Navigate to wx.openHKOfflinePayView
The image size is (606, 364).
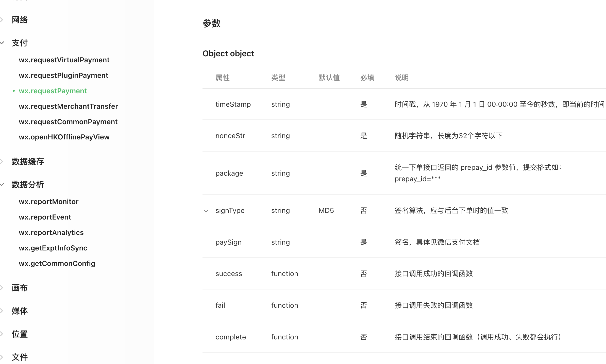[x=64, y=137]
